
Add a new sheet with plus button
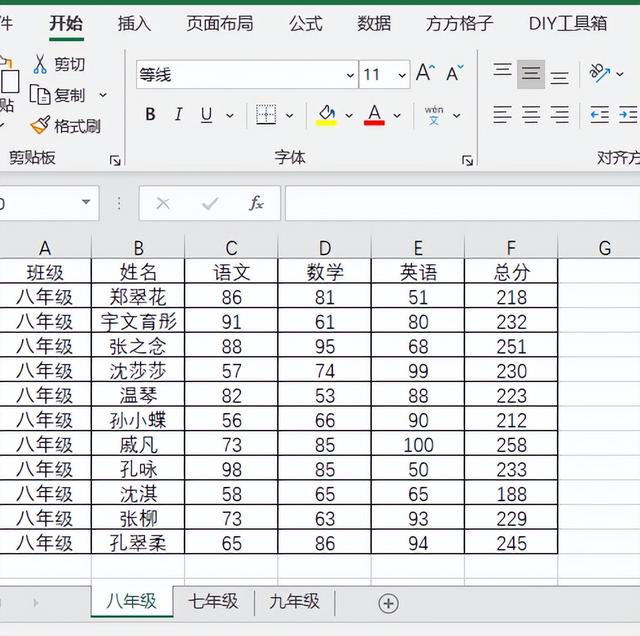[388, 603]
